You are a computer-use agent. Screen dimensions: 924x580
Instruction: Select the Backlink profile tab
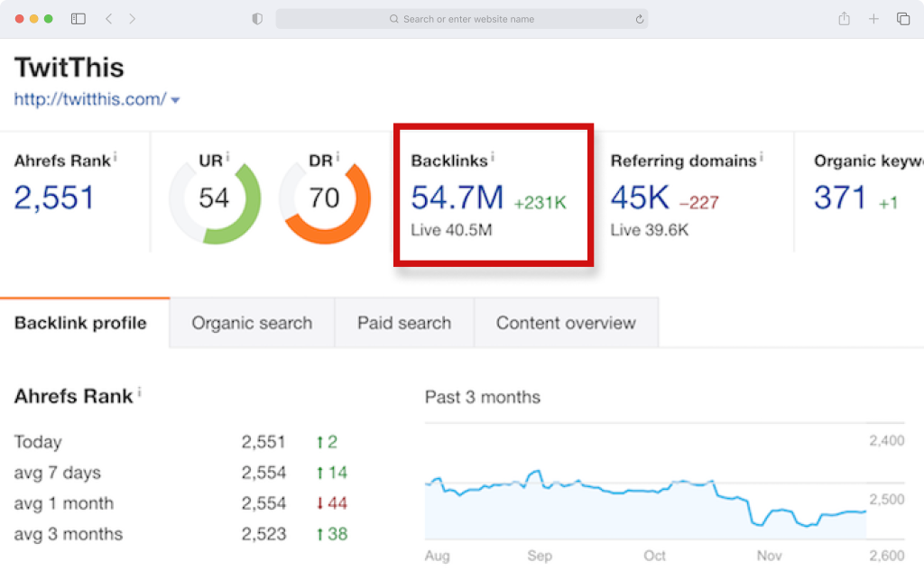(x=80, y=323)
